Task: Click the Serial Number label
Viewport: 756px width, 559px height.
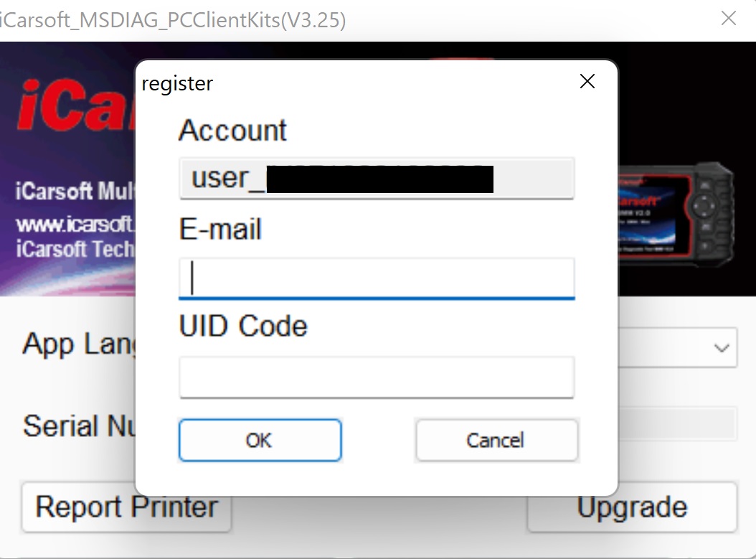Action: tap(80, 426)
